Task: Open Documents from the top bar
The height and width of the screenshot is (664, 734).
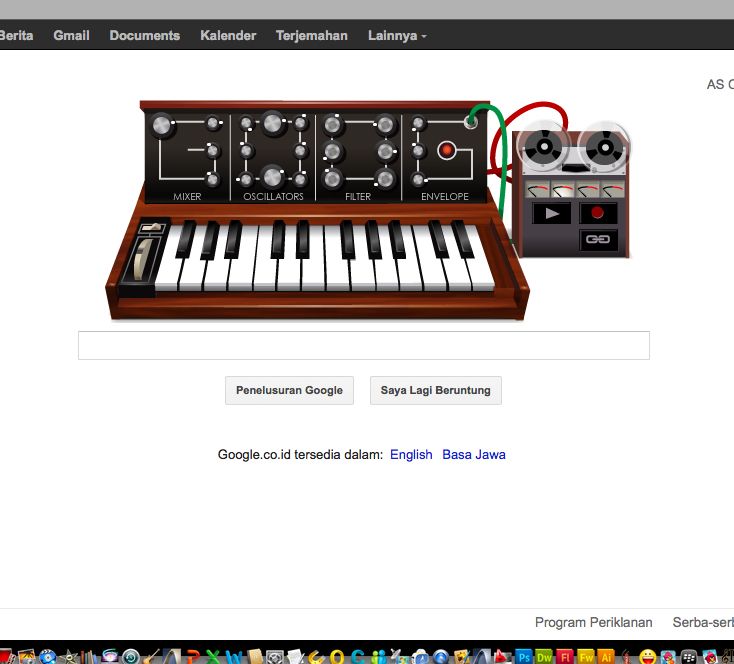Action: [145, 36]
